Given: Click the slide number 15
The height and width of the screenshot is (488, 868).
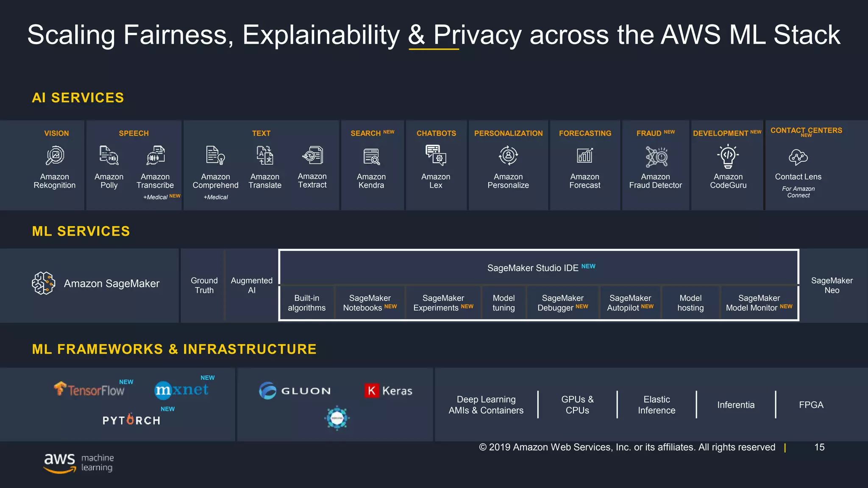Looking at the screenshot, I should [819, 447].
